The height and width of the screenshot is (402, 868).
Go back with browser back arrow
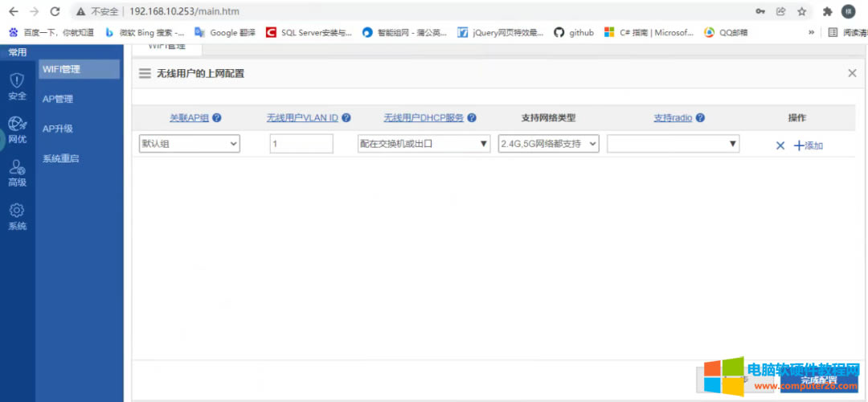click(x=14, y=11)
